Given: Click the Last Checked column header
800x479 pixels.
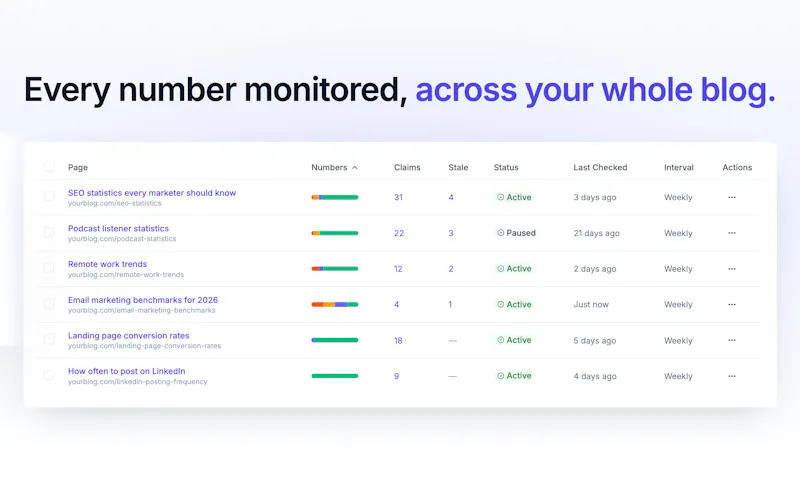Looking at the screenshot, I should [x=600, y=167].
